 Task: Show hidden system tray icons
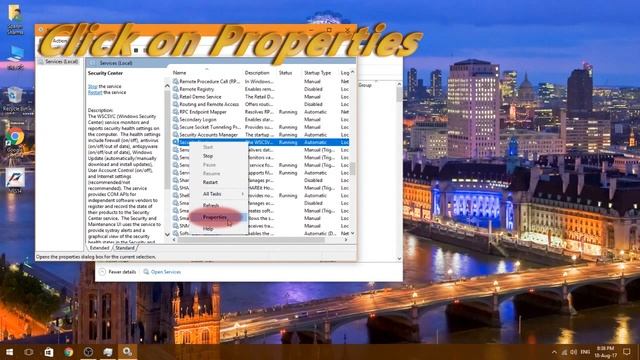554,352
